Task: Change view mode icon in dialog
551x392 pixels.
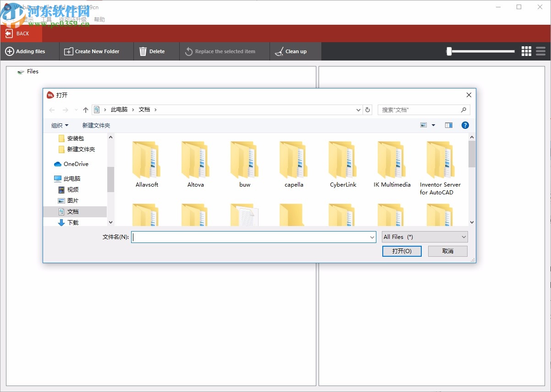Action: [x=424, y=125]
